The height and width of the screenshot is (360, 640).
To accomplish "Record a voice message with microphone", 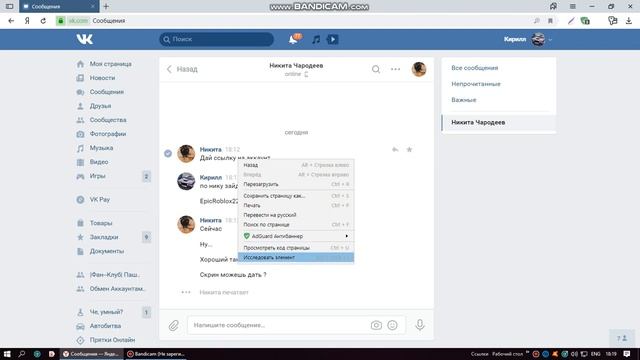I will pyautogui.click(x=420, y=325).
